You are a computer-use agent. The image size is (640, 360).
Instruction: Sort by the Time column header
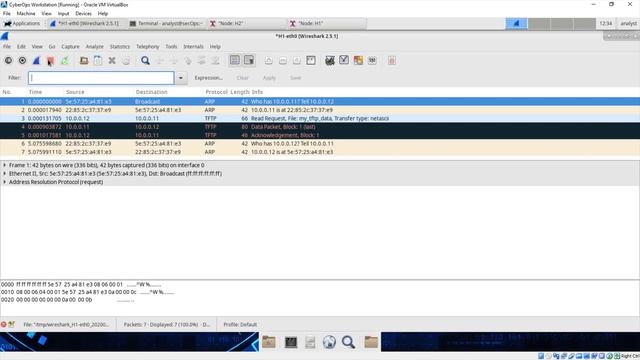click(35, 92)
